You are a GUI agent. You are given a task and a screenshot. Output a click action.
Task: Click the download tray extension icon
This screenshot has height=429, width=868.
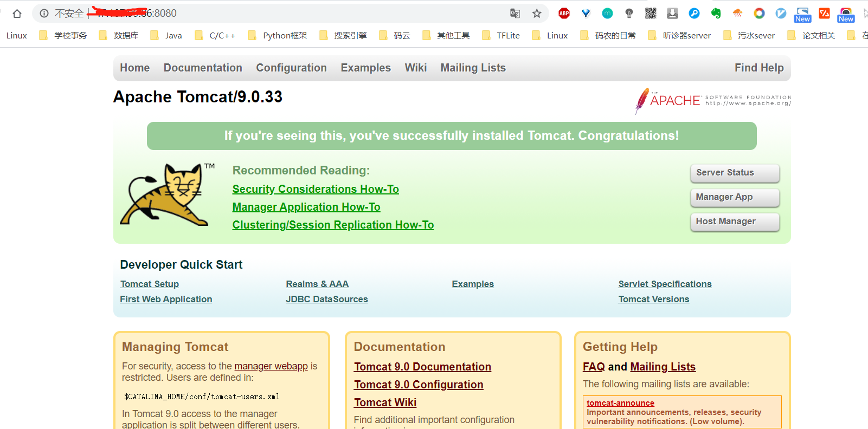coord(672,14)
